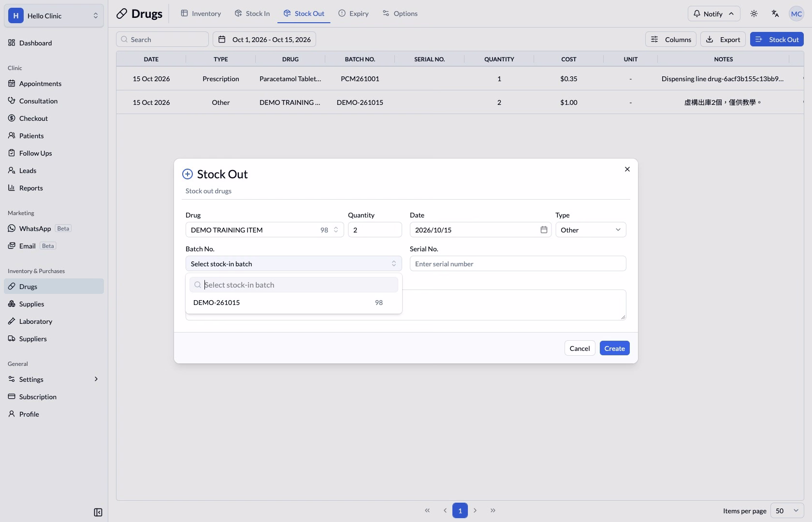Image resolution: width=812 pixels, height=522 pixels.
Task: Switch to the Stock In tab
Action: [x=252, y=14]
